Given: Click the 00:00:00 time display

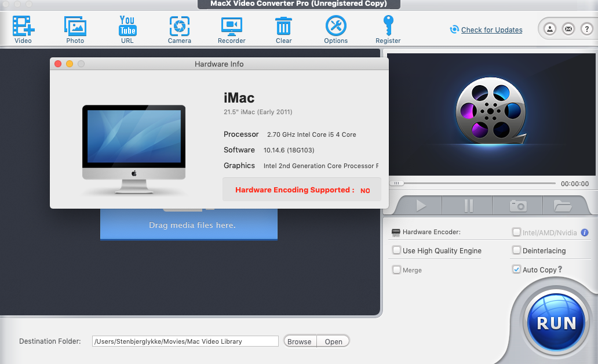Looking at the screenshot, I should pyautogui.click(x=575, y=184).
